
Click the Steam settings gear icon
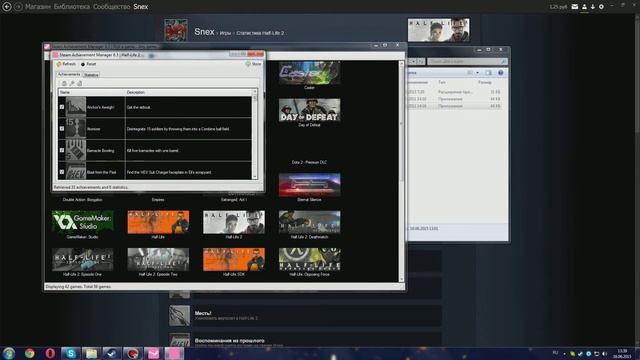pyautogui.click(x=601, y=7)
